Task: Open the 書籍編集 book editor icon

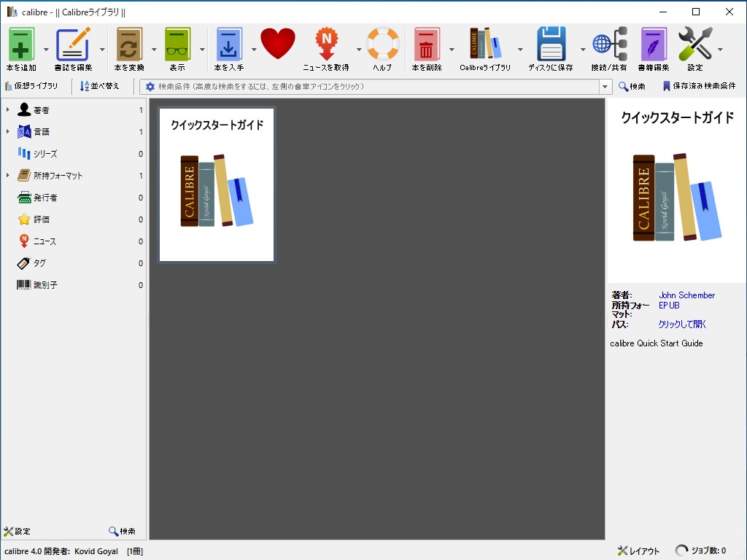Action: tap(653, 46)
